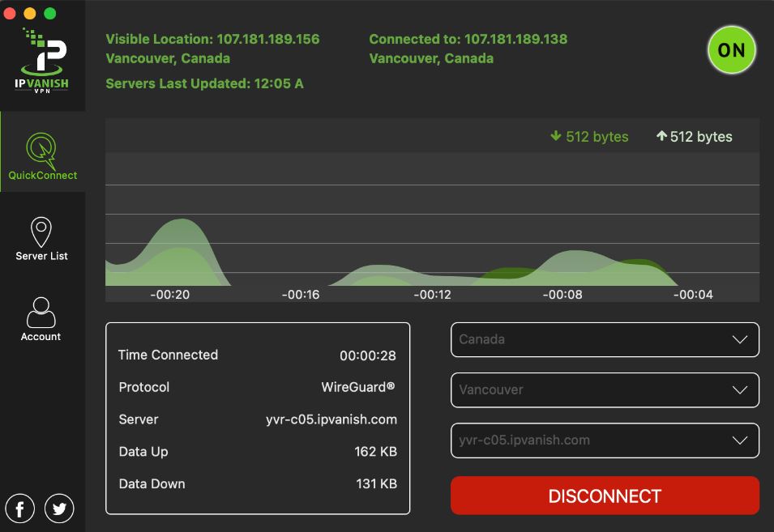This screenshot has height=532, width=774.
Task: Open the Server List tab
Action: pos(41,239)
